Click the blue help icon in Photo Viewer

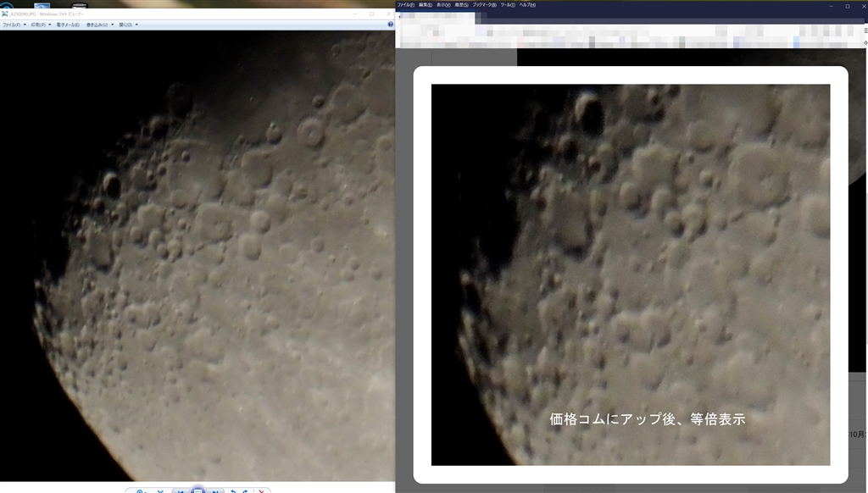[x=390, y=25]
